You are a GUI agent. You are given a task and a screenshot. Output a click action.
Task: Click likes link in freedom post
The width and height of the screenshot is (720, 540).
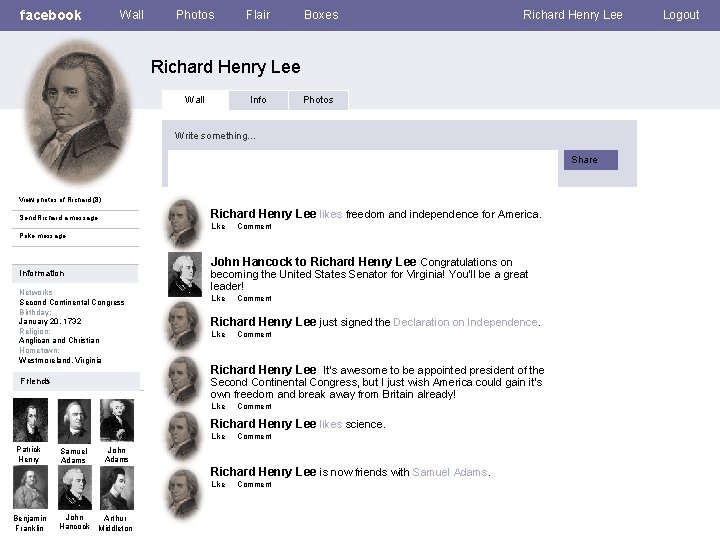331,214
